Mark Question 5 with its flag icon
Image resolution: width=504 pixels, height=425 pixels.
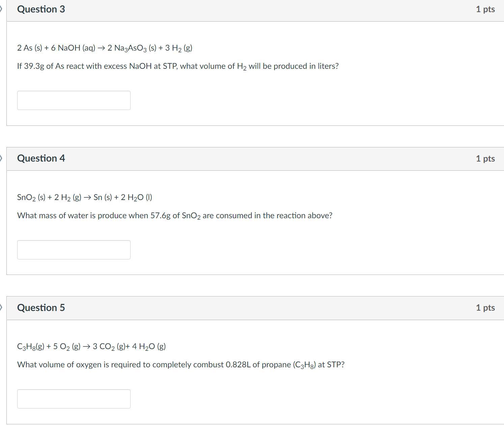(1, 307)
